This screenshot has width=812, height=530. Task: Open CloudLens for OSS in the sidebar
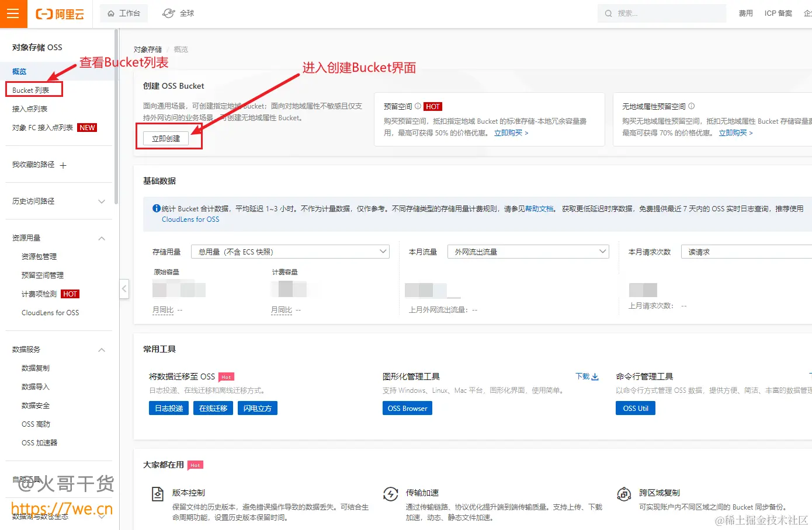click(x=50, y=312)
